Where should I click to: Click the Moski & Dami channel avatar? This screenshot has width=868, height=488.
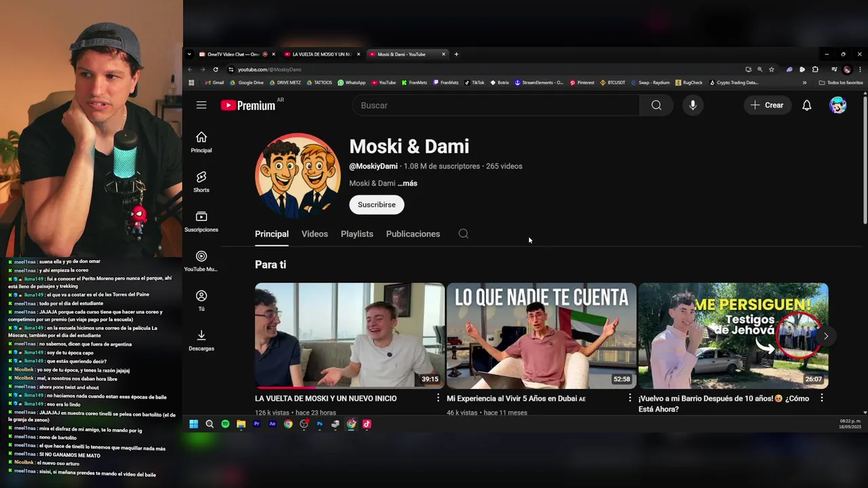pos(297,176)
